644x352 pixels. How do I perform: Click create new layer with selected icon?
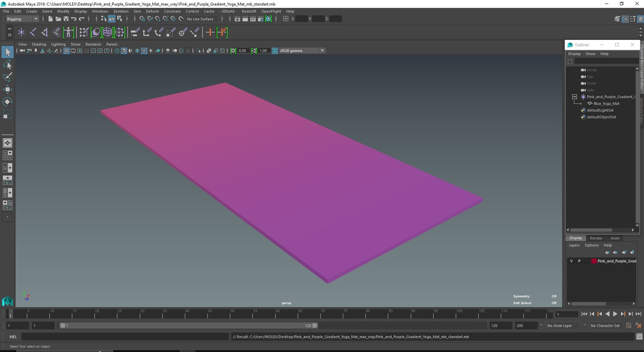(x=632, y=252)
